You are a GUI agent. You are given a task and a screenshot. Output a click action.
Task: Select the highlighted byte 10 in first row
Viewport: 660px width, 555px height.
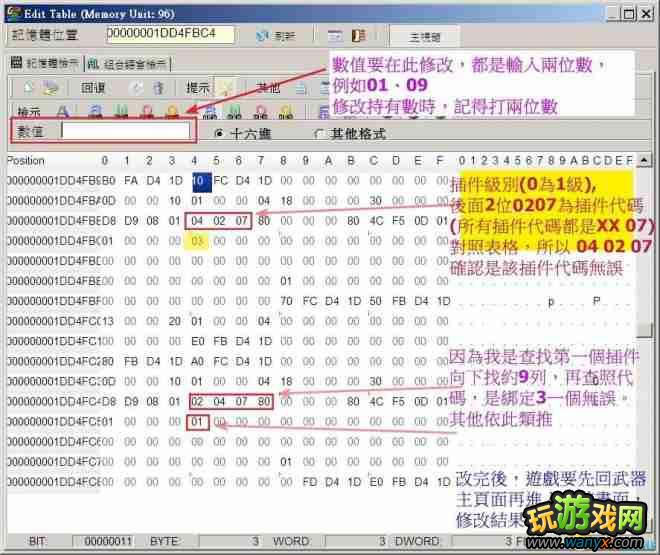pyautogui.click(x=198, y=181)
